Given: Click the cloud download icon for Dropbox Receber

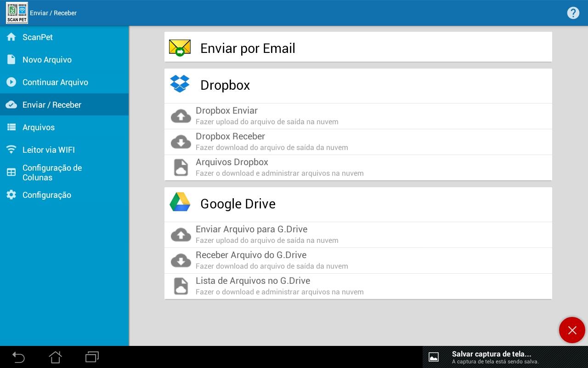Looking at the screenshot, I should coord(181,142).
